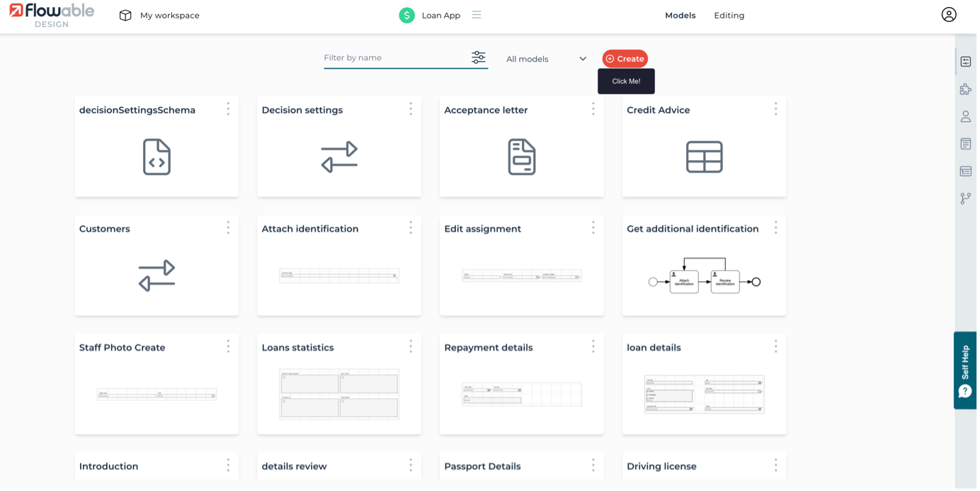Click the My workspace box icon

point(125,14)
